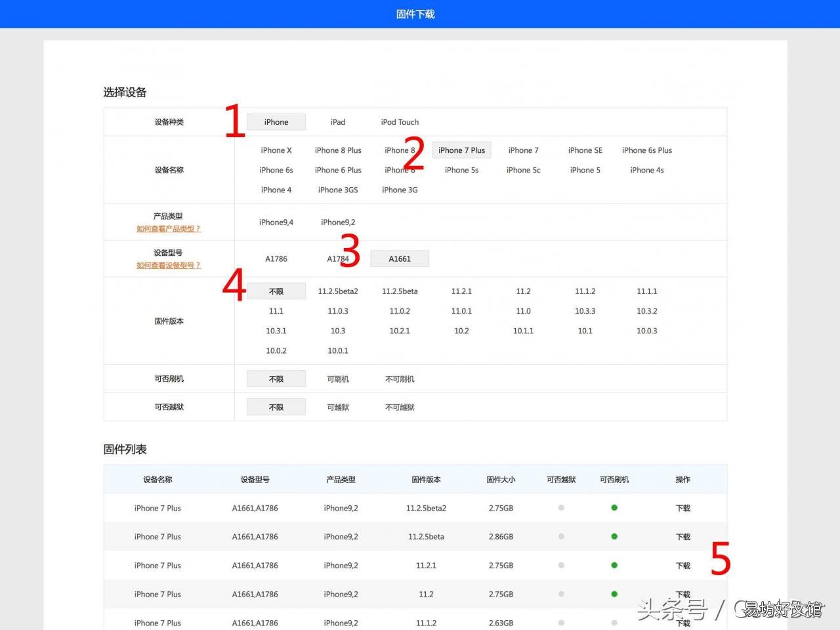This screenshot has width=840, height=630.
Task: Pick firmware version 11.0.1 filter option
Action: pos(461,311)
